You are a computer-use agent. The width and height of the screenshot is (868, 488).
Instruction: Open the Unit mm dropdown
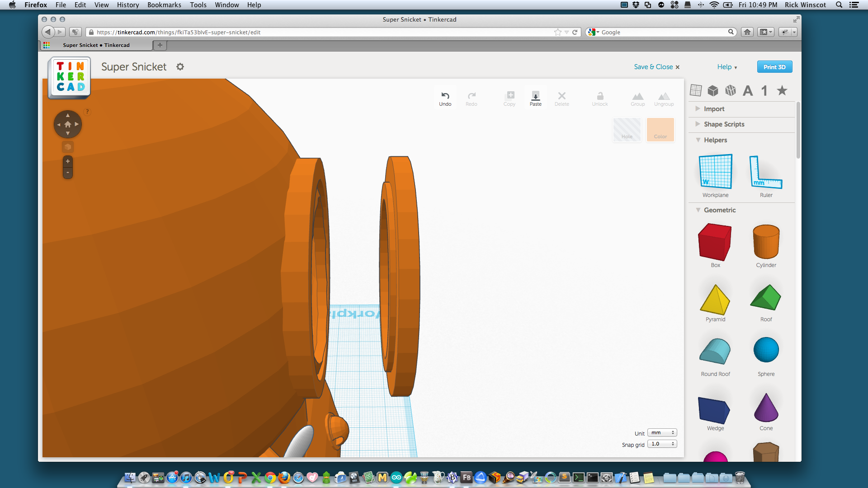click(x=662, y=433)
